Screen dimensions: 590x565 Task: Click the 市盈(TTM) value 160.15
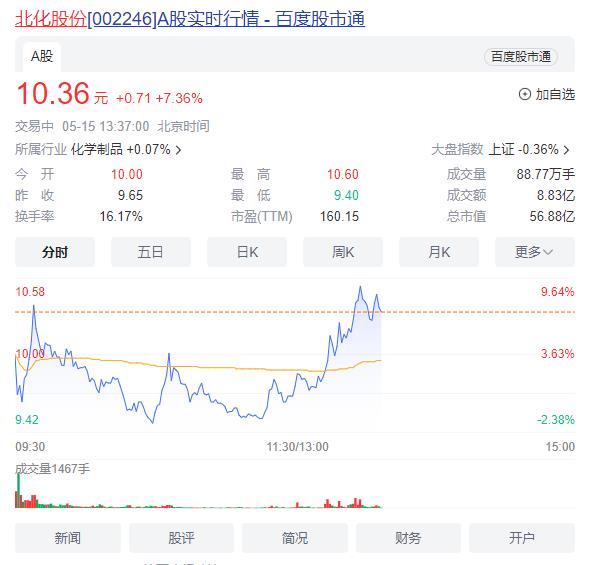pyautogui.click(x=339, y=217)
